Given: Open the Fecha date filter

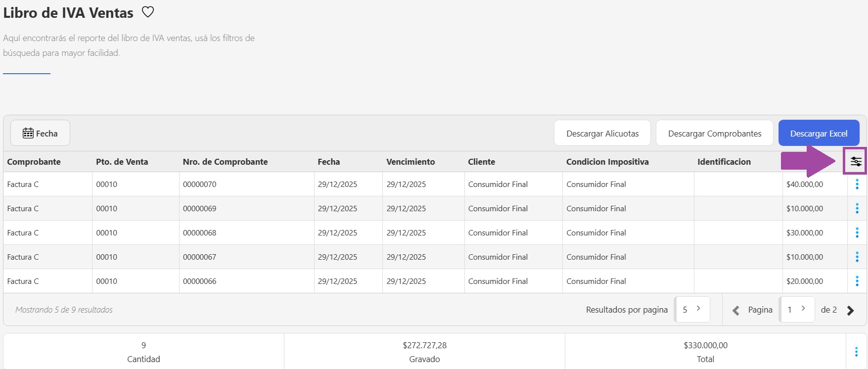Looking at the screenshot, I should (x=40, y=133).
